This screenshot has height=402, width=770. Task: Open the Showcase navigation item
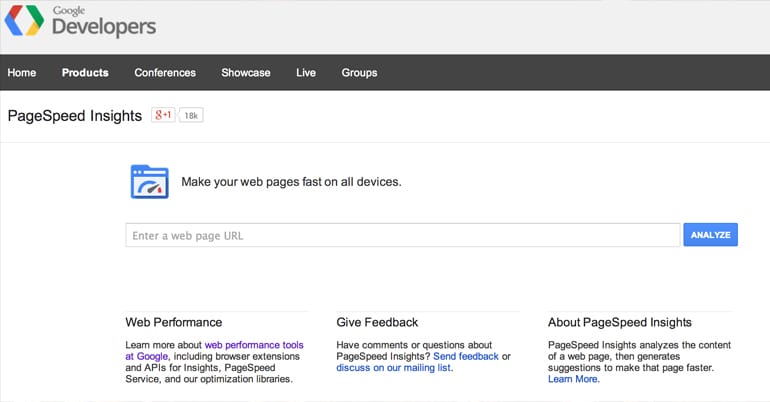[x=246, y=73]
